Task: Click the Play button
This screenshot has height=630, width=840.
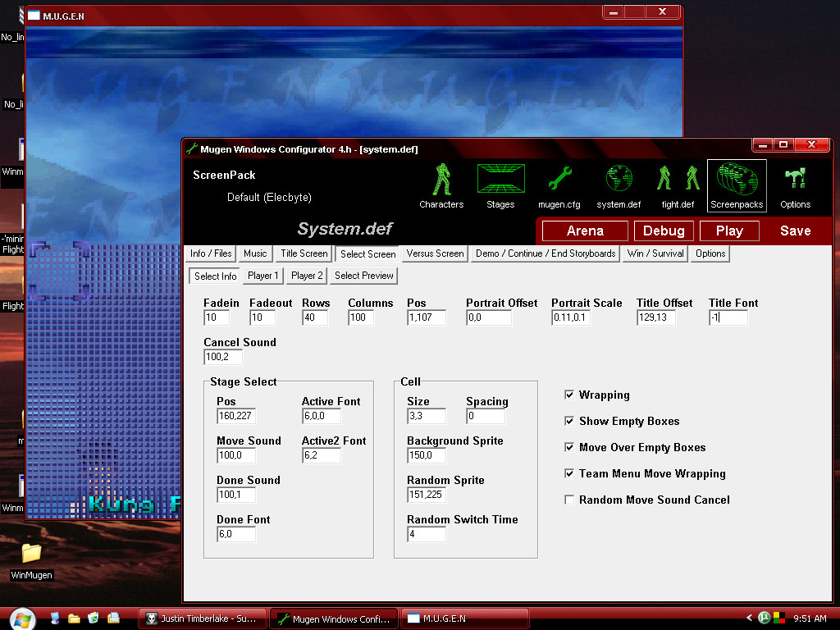Action: click(x=729, y=231)
